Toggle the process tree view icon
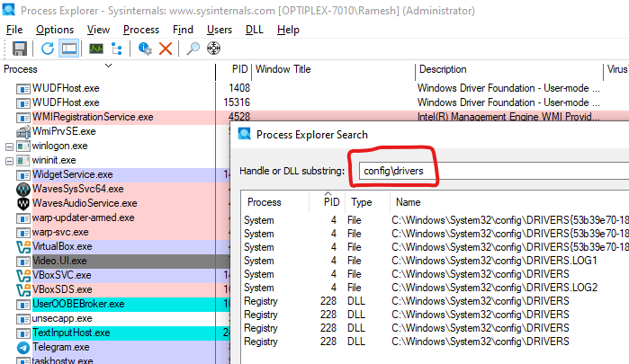629x364 pixels. 117,49
